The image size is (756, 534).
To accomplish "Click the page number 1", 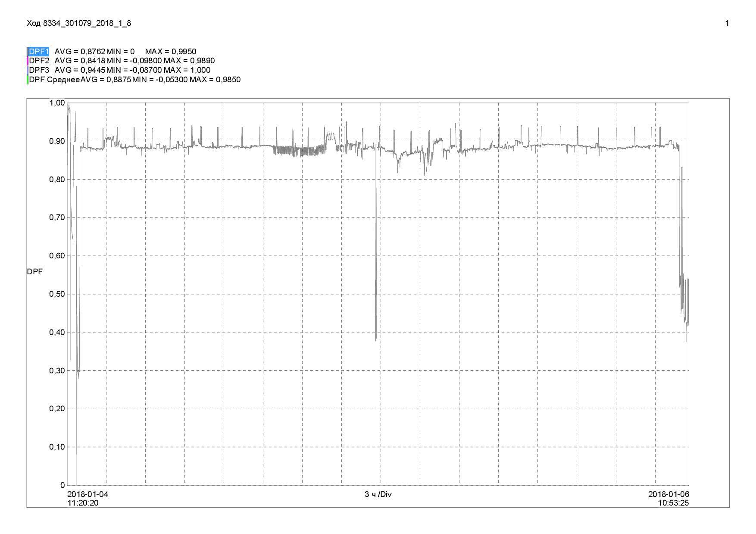I will pos(727,23).
